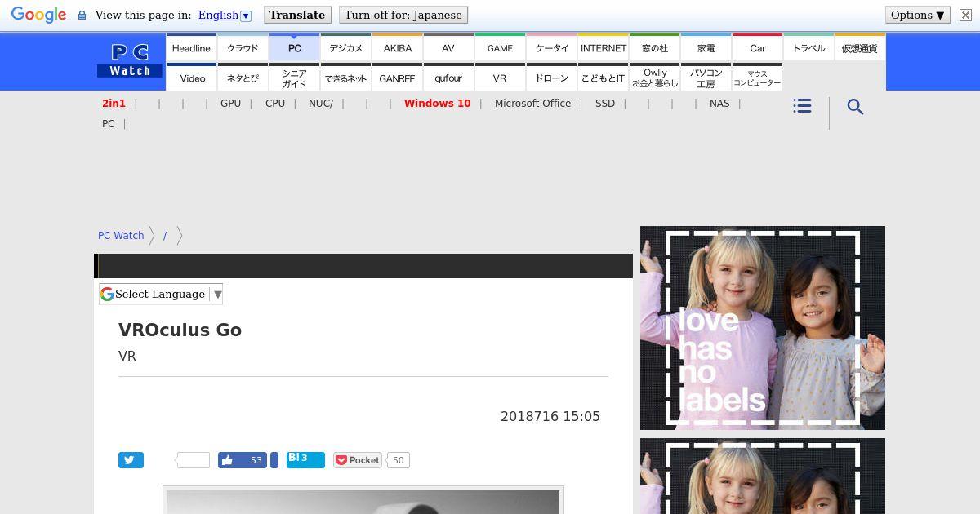
Task: Open the シニアガイド tab
Action: click(294, 78)
